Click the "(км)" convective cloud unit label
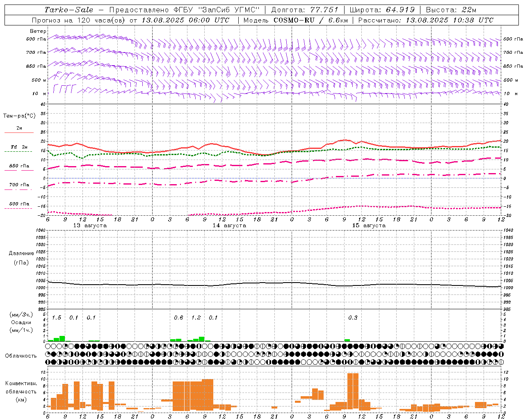Image resolution: width=525 pixels, height=420 pixels. [x=21, y=399]
